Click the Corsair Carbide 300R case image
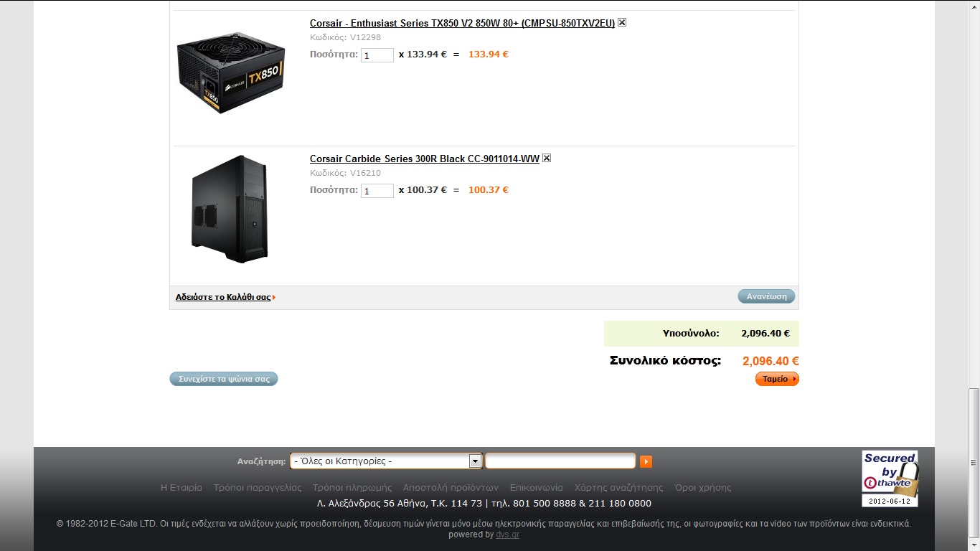This screenshot has width=980, height=551. 230,209
